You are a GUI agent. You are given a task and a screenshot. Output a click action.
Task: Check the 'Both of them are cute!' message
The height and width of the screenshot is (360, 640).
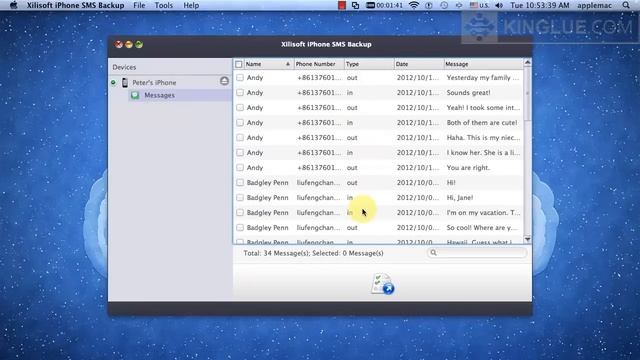coord(240,122)
